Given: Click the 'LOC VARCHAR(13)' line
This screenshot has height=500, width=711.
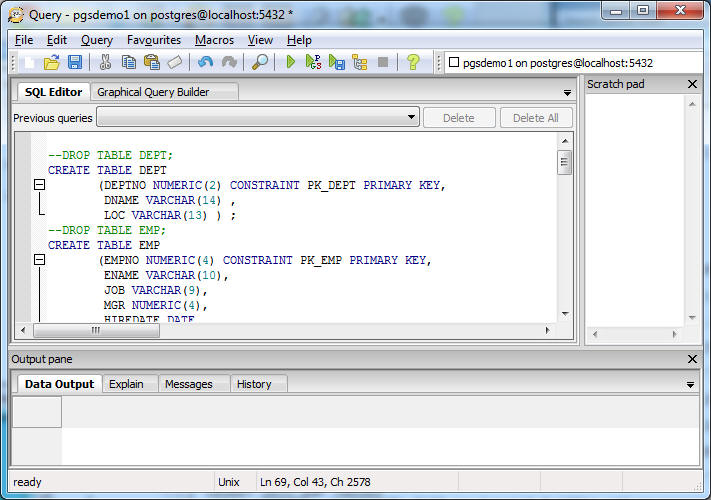Looking at the screenshot, I should 170,215.
